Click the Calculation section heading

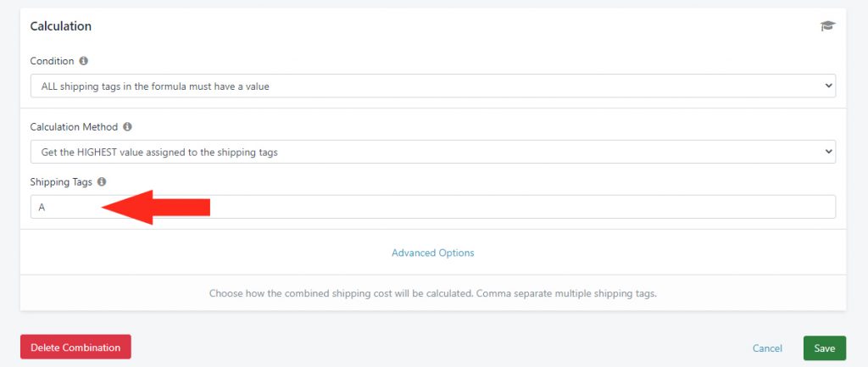pos(61,26)
